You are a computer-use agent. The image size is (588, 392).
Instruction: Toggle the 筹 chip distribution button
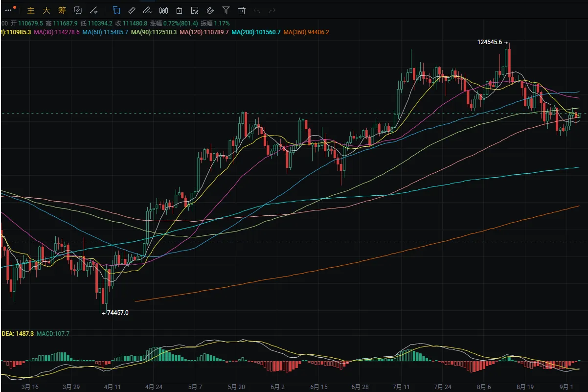coord(62,10)
